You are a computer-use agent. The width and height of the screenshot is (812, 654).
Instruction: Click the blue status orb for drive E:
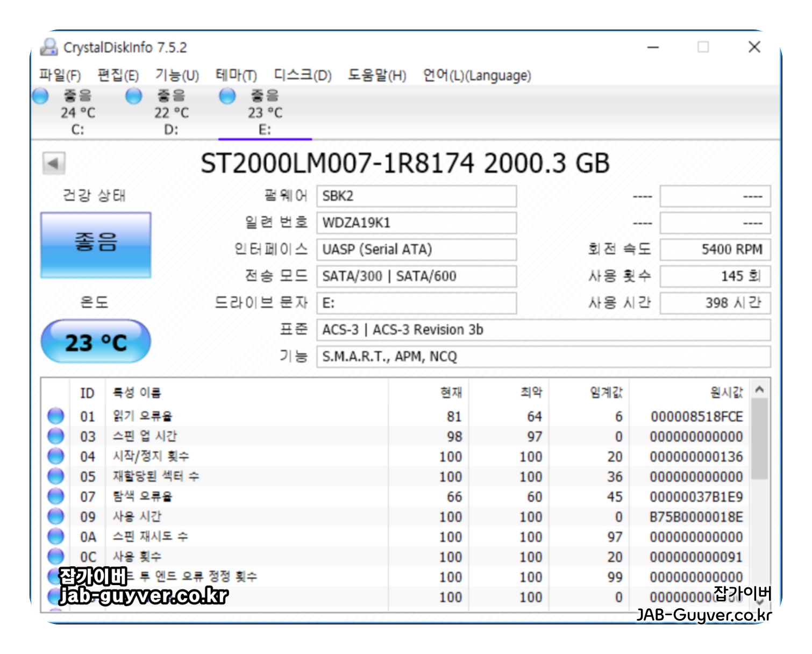tap(227, 96)
